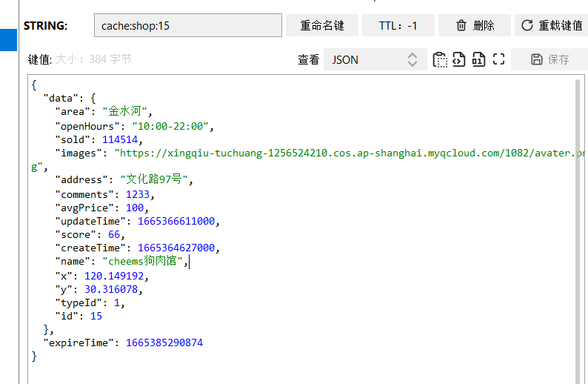The height and width of the screenshot is (384, 588).
Task: Click the 重命名键 rename button
Action: point(321,25)
